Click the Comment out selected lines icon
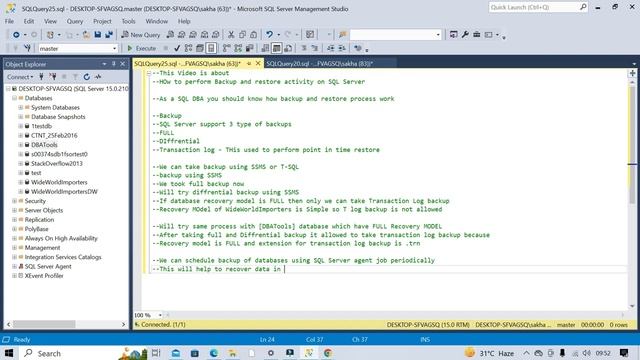640x360 pixels. click(304, 48)
